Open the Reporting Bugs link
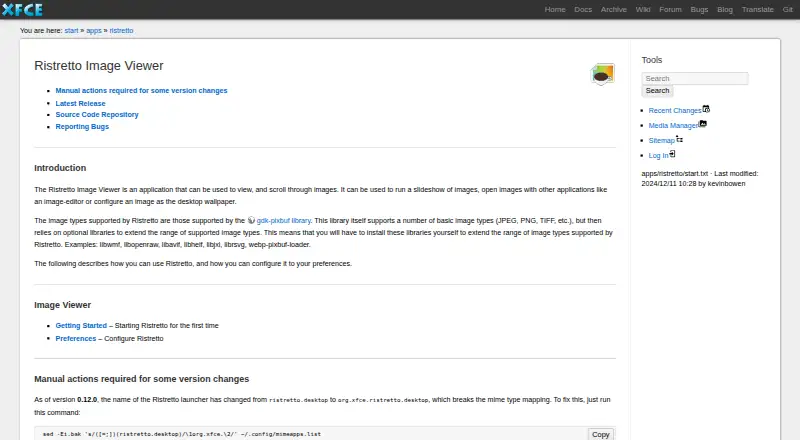Viewport: 800px width, 440px height. pyautogui.click(x=82, y=127)
